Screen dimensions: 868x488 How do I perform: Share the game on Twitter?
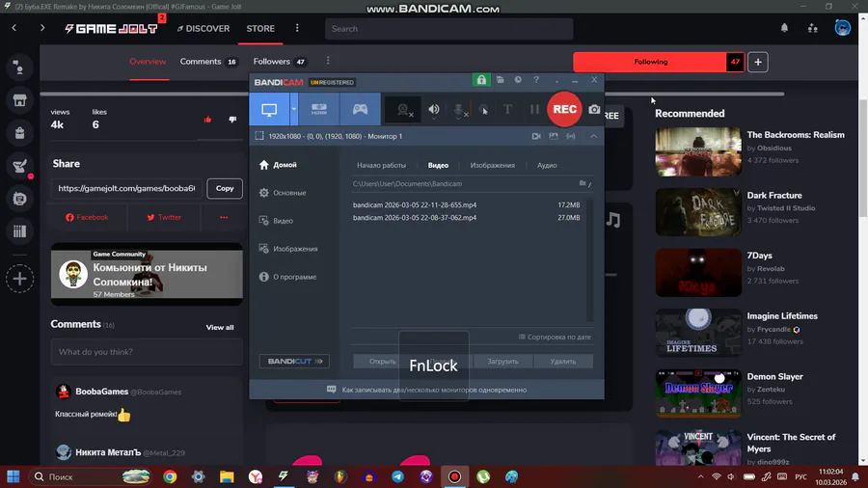click(164, 217)
